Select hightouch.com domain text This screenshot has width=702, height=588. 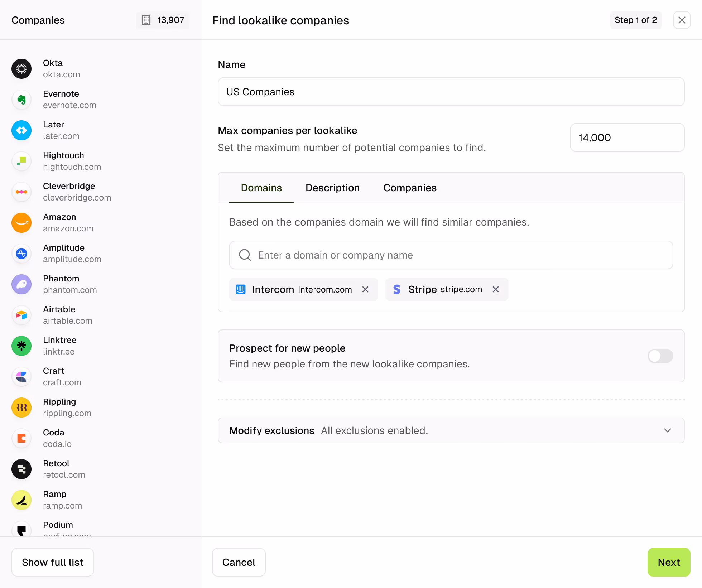(x=72, y=167)
